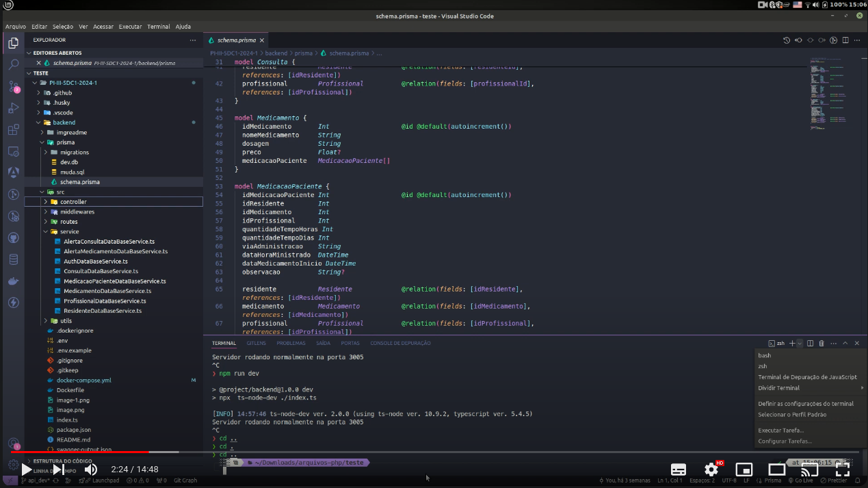Viewport: 868px width, 488px height.
Task: Open Source Control view with badge
Action: coord(13,86)
